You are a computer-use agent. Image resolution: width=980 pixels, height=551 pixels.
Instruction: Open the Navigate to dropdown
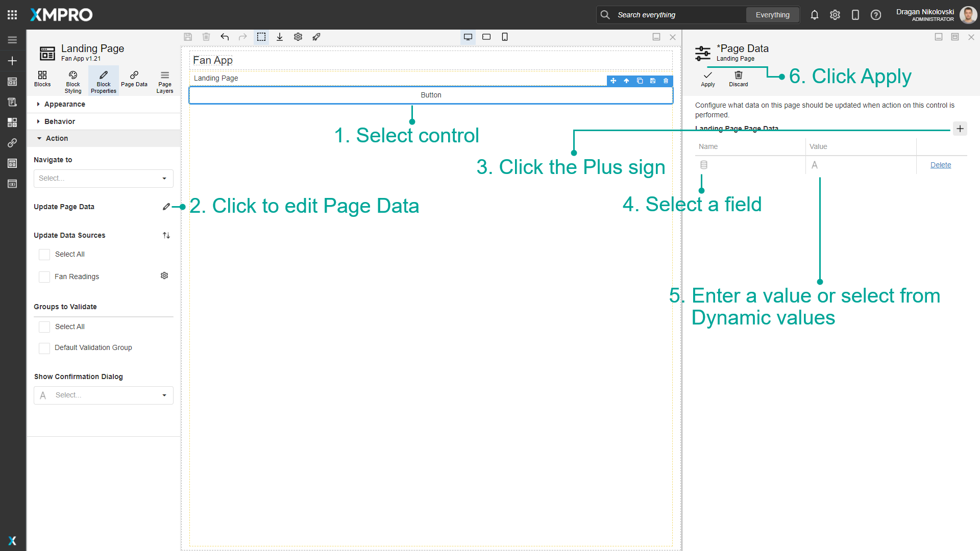tap(103, 178)
